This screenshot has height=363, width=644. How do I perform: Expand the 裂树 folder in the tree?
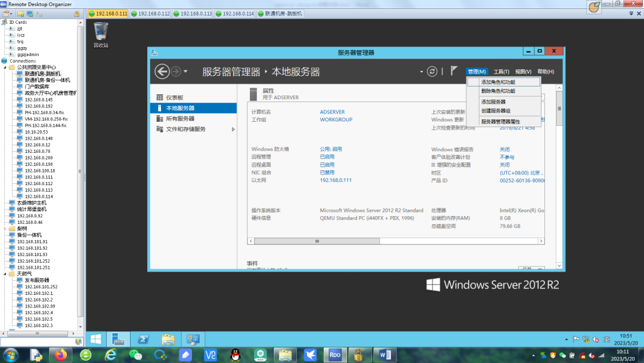tap(5, 229)
